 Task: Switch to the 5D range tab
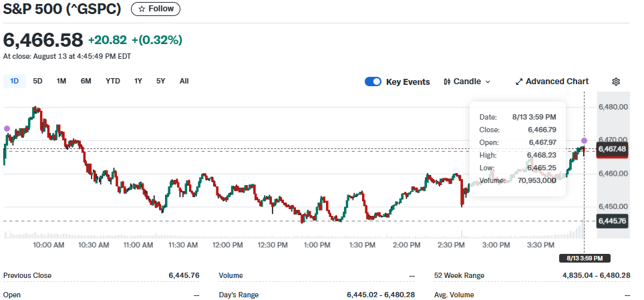[38, 82]
